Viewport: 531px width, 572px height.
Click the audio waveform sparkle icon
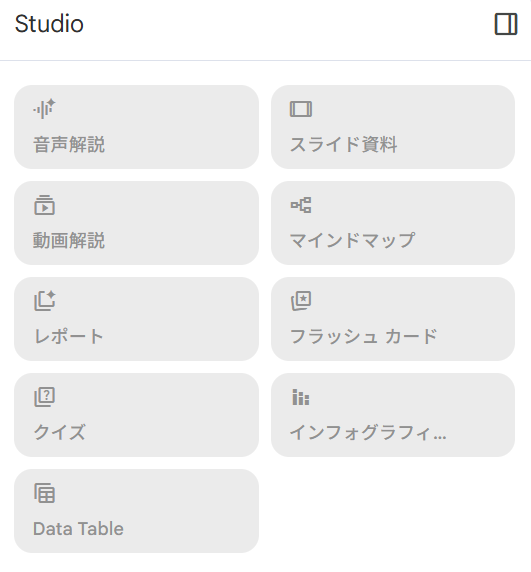click(x=44, y=109)
